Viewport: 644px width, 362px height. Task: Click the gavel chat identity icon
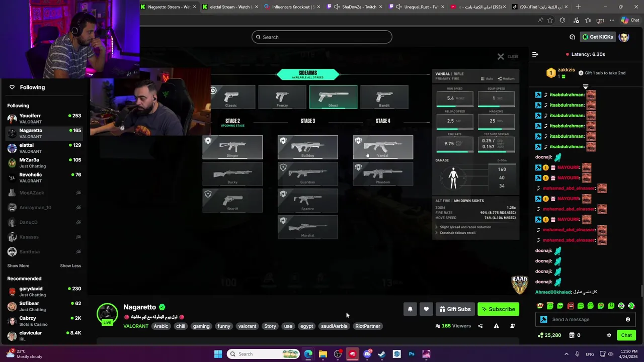click(543, 319)
